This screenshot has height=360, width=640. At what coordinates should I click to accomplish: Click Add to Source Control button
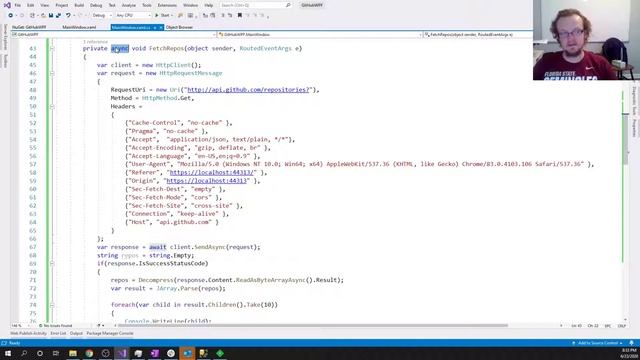click(x=598, y=343)
